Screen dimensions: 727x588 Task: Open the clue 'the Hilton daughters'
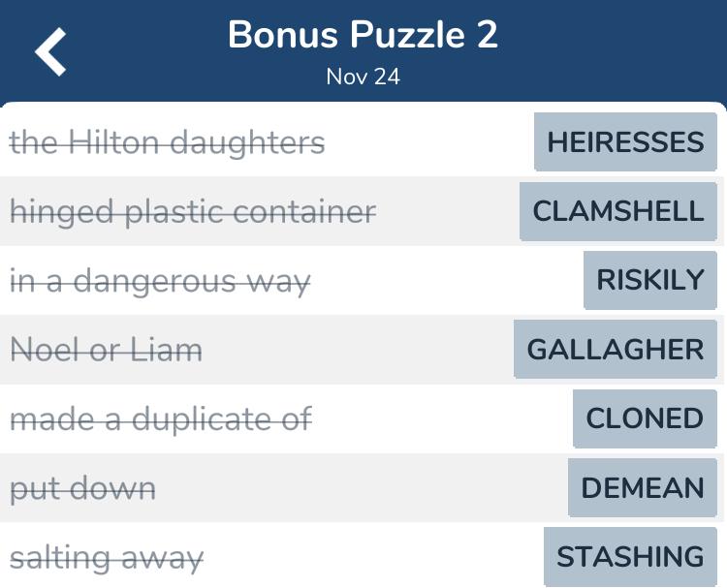pos(167,142)
